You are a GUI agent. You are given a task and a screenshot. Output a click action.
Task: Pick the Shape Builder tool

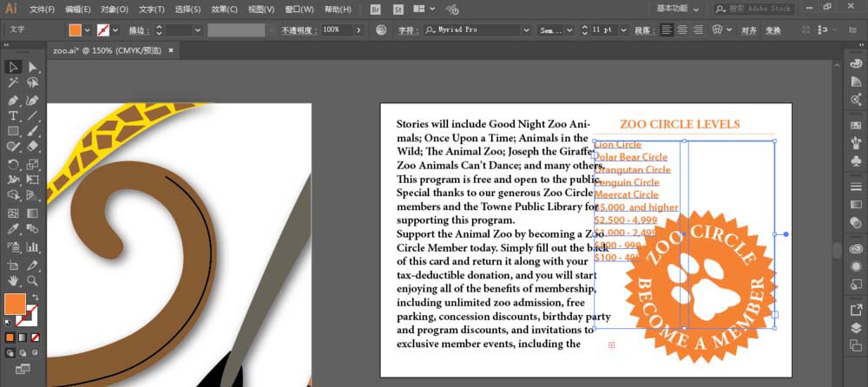pos(13,195)
